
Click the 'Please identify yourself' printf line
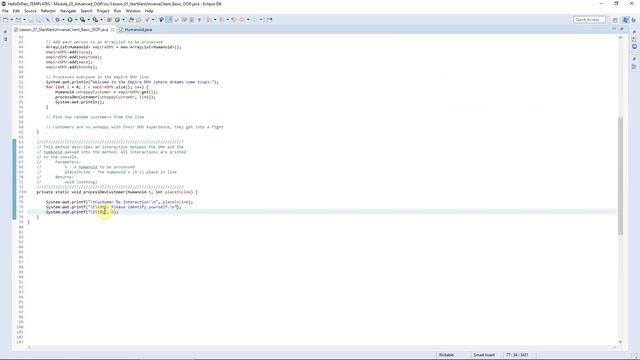(x=113, y=207)
